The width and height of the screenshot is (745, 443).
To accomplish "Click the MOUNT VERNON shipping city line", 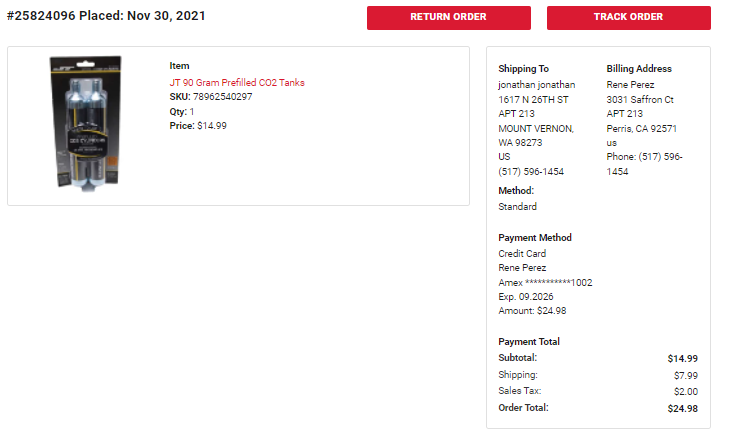I will 536,129.
